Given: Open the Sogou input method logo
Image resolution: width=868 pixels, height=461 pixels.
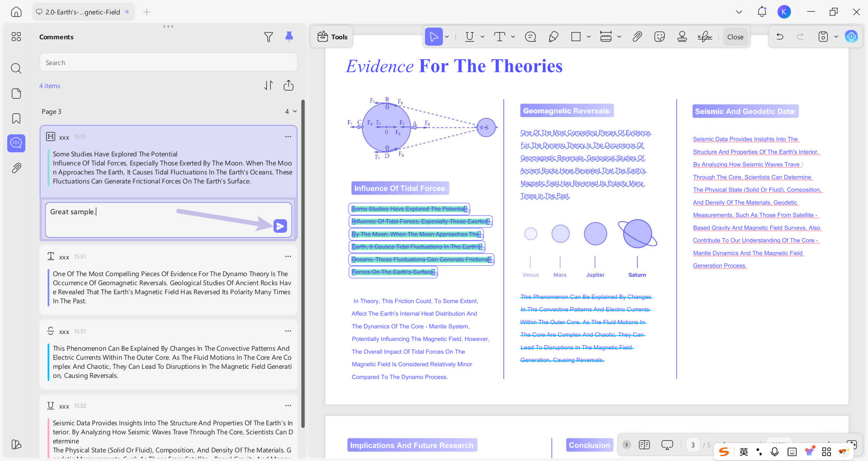Looking at the screenshot, I should [x=724, y=452].
